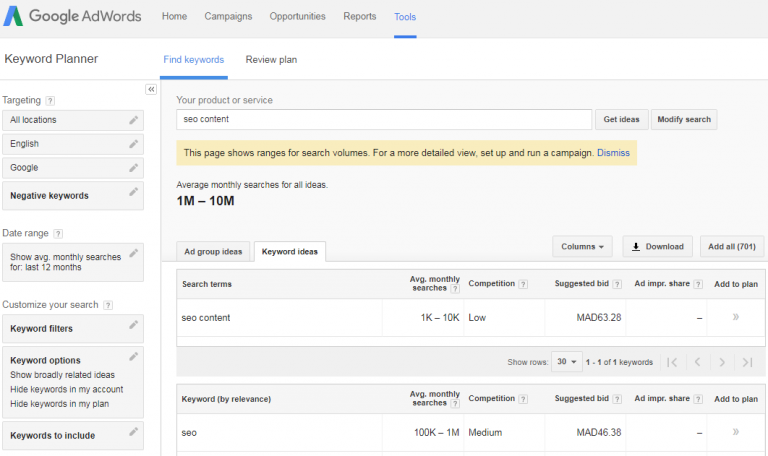Collapse the left sidebar with double-chevron icon
The image size is (768, 456).
(151, 89)
